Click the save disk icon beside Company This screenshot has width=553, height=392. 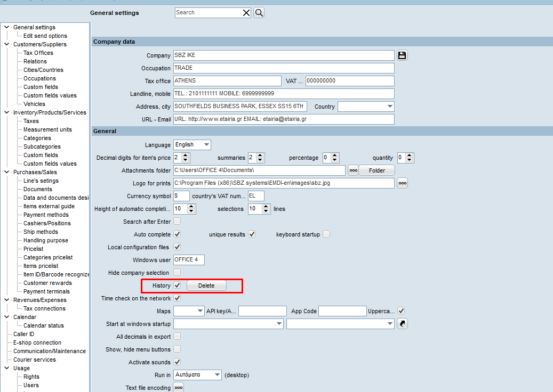(402, 55)
